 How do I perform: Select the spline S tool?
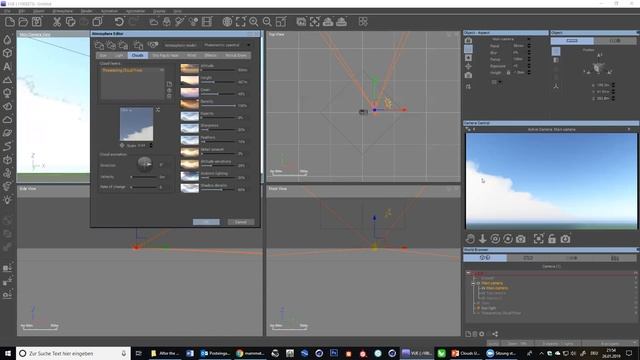[x=7, y=146]
